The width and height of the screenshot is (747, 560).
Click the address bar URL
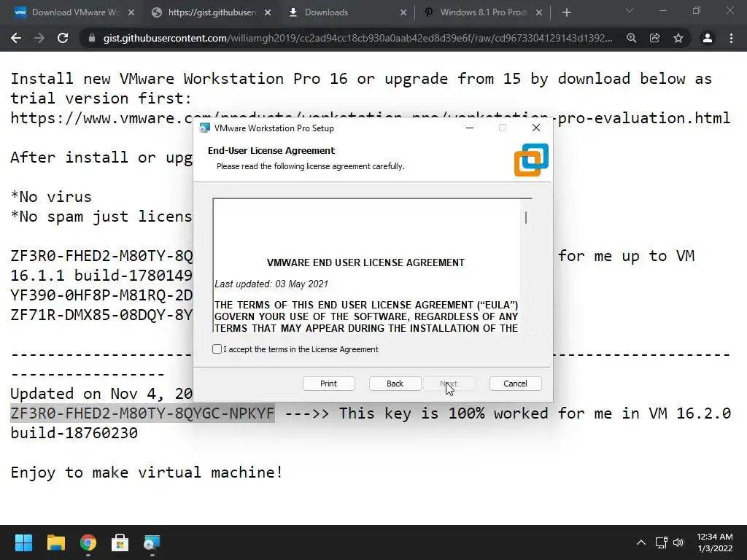(357, 38)
